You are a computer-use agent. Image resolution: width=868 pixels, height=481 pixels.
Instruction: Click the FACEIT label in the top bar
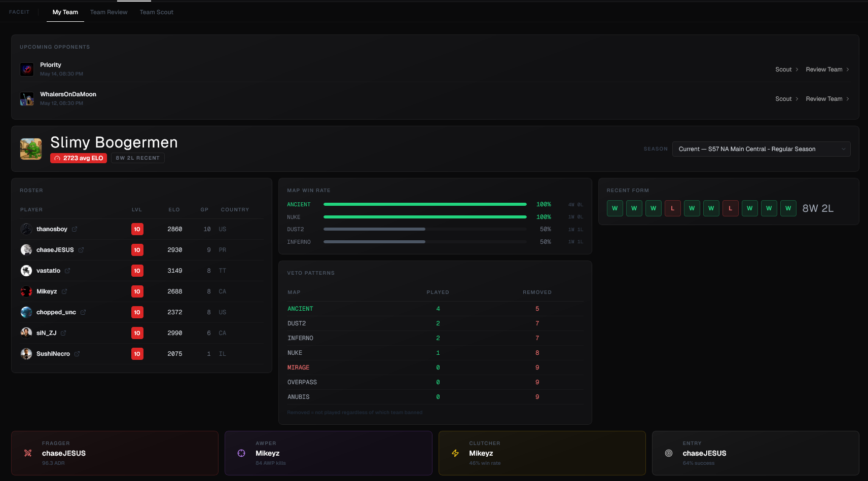19,12
